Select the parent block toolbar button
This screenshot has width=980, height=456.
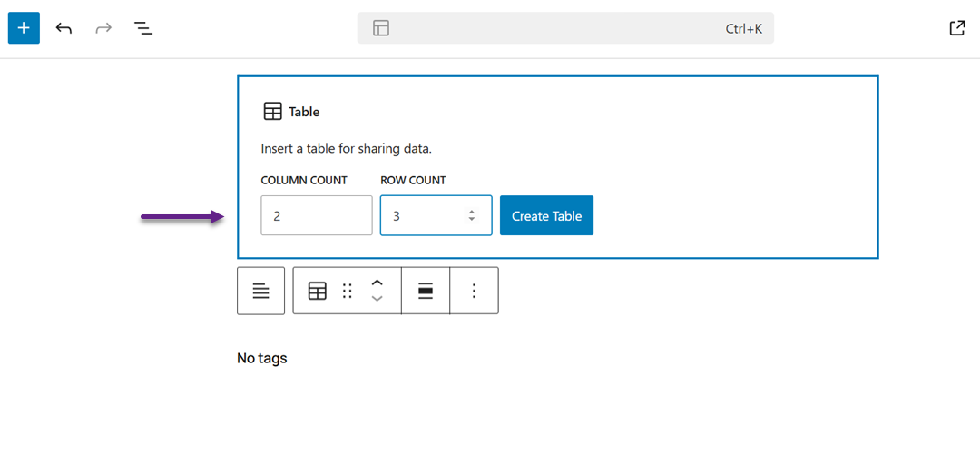click(260, 291)
